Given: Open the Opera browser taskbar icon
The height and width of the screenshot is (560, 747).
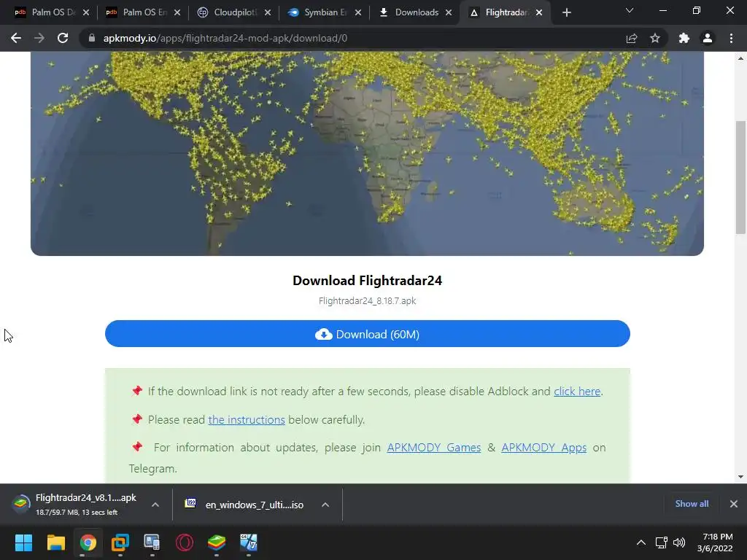Looking at the screenshot, I should (185, 542).
